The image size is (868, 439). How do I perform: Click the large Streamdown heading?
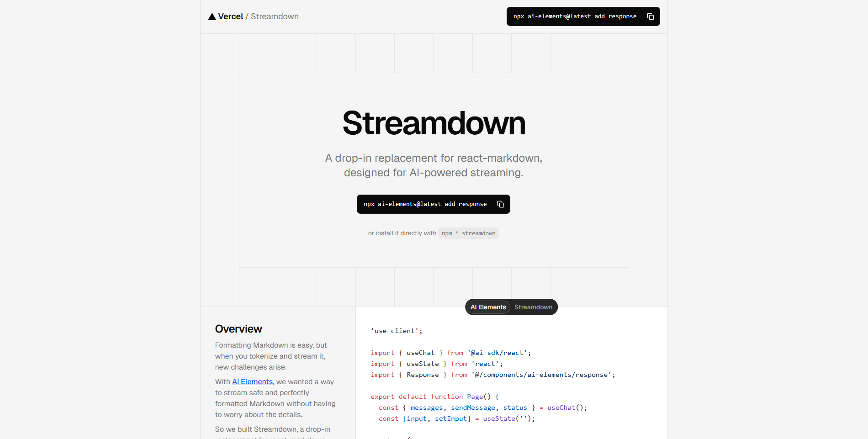coord(434,123)
